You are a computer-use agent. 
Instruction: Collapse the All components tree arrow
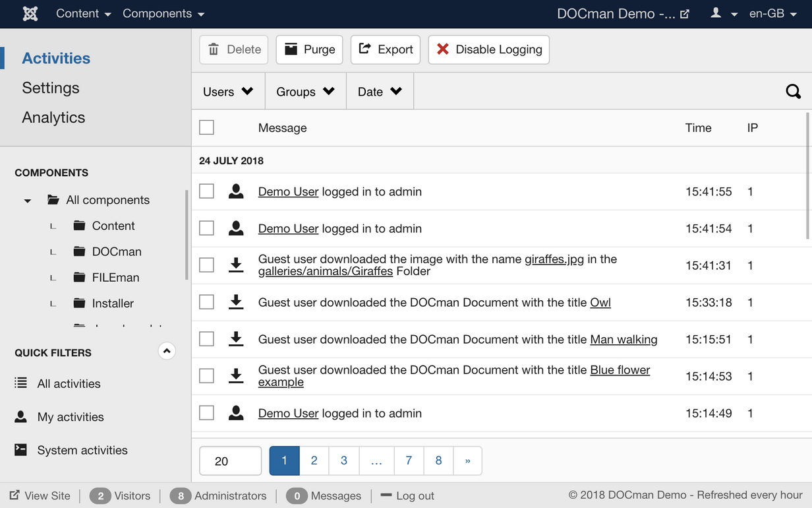click(28, 201)
